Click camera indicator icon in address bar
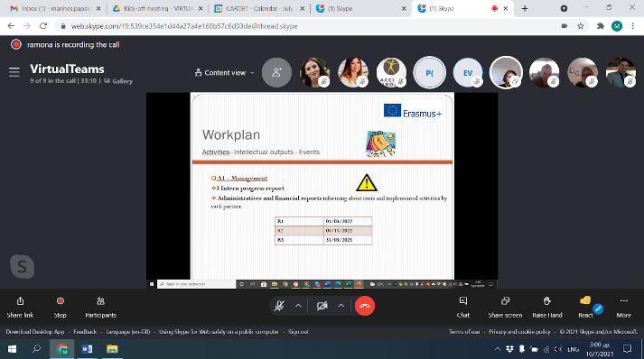The width and height of the screenshot is (644, 359). [x=565, y=26]
